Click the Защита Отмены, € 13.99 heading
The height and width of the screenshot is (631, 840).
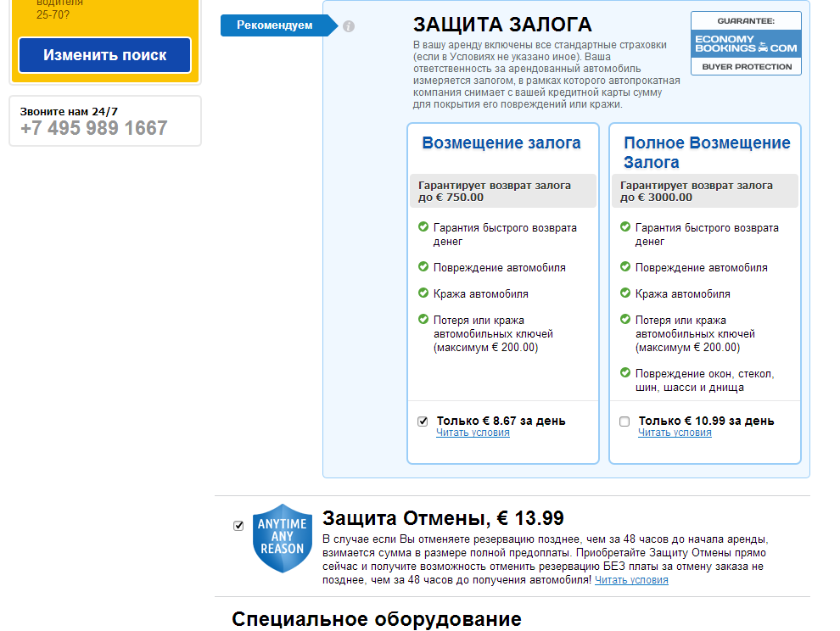[443, 518]
